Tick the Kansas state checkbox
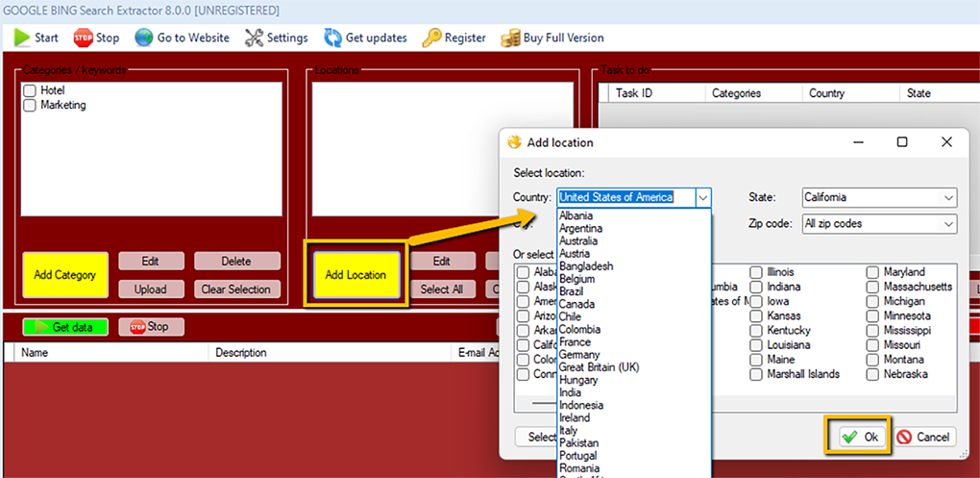Image resolution: width=980 pixels, height=478 pixels. [755, 316]
